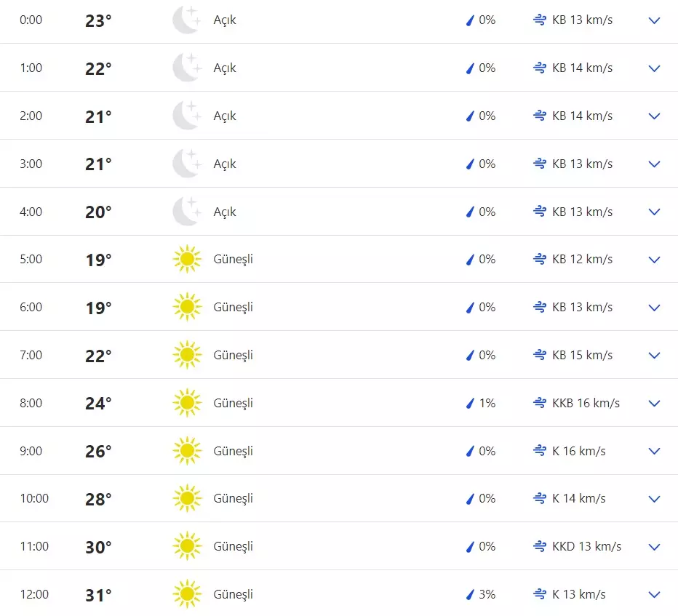Click the raindrop icon for 12:00
678x616 pixels.
470,595
